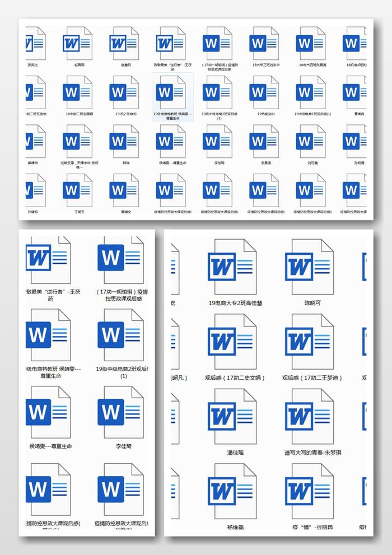This screenshot has width=392, height=555.
Task: Click the 李佳琦 file name in the top panel
Action: pos(219,163)
